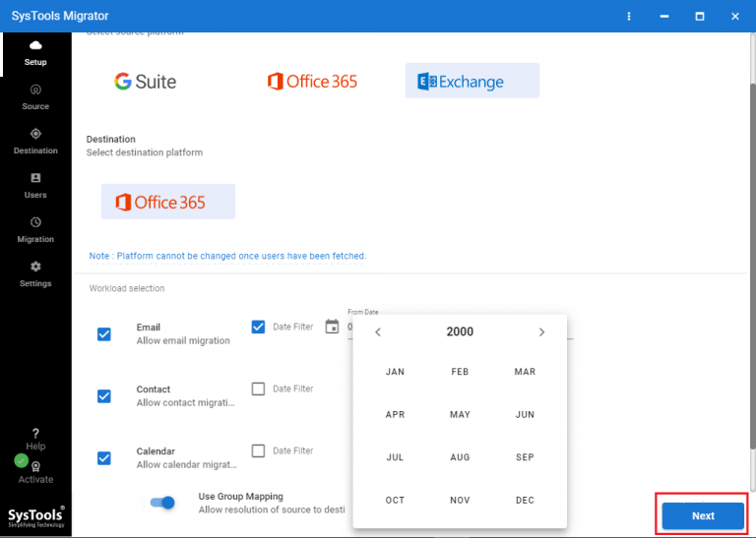Uncheck the Email workload checkbox
Viewport: 756px width, 538px height.
coord(104,334)
